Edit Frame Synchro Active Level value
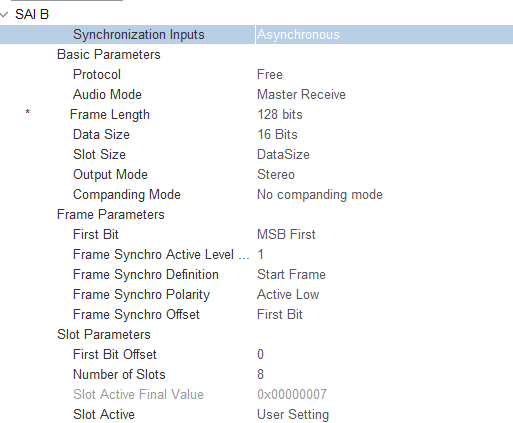513x423 pixels. coord(261,255)
